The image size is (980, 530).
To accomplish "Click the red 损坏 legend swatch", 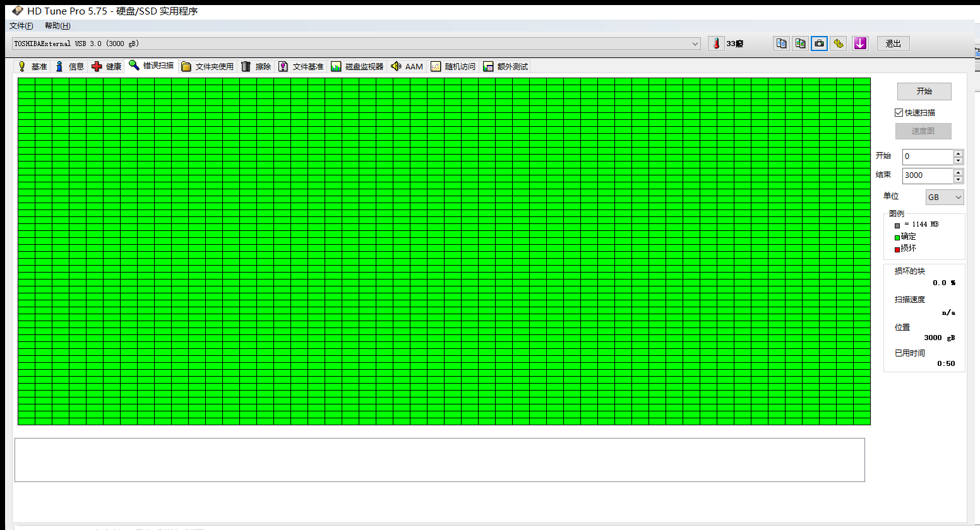I will click(x=897, y=249).
